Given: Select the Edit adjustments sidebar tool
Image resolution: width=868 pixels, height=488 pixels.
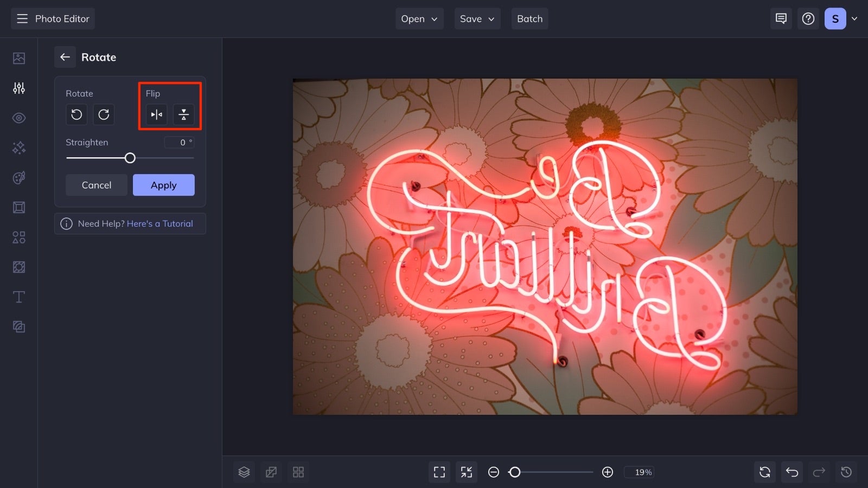Looking at the screenshot, I should [x=18, y=88].
